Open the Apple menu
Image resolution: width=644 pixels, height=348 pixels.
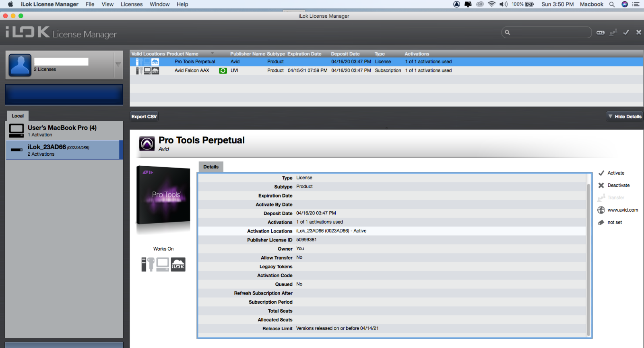(10, 4)
